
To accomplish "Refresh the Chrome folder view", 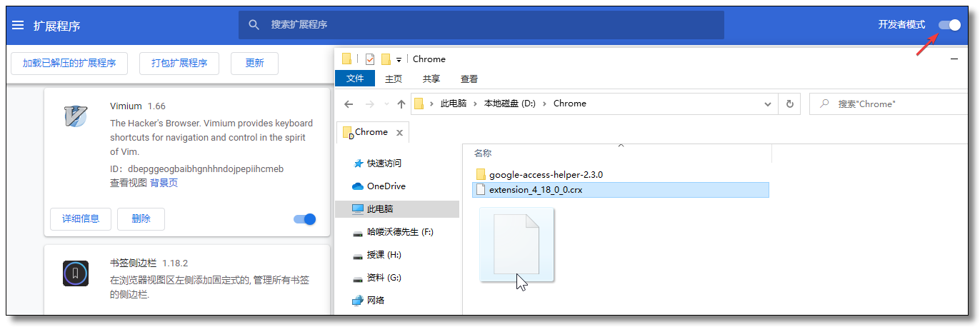I will pos(789,104).
